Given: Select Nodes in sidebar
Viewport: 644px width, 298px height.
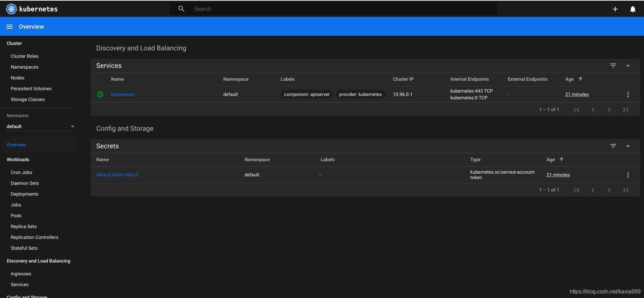Looking at the screenshot, I should 18,78.
